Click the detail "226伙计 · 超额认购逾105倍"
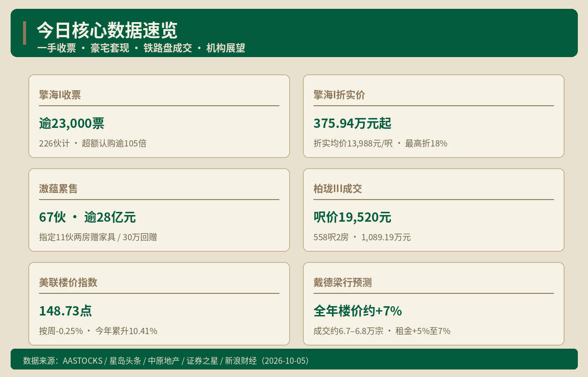The image size is (588, 377). [x=93, y=143]
